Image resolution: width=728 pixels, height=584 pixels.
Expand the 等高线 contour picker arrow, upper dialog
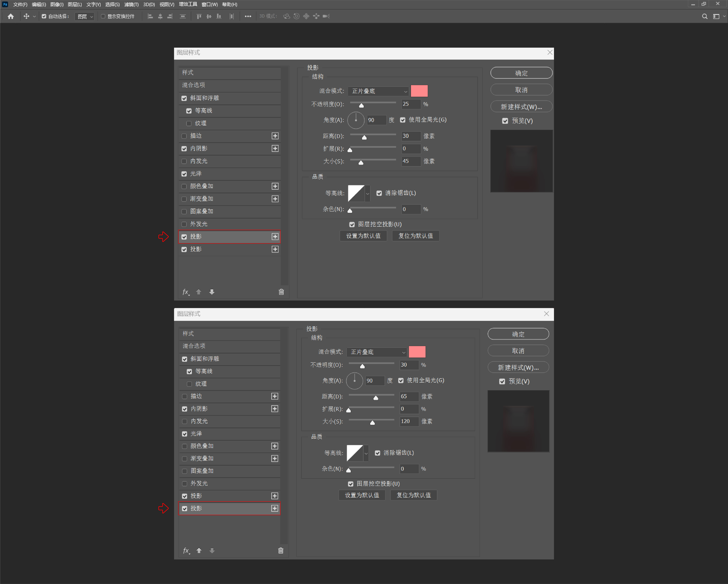368,194
